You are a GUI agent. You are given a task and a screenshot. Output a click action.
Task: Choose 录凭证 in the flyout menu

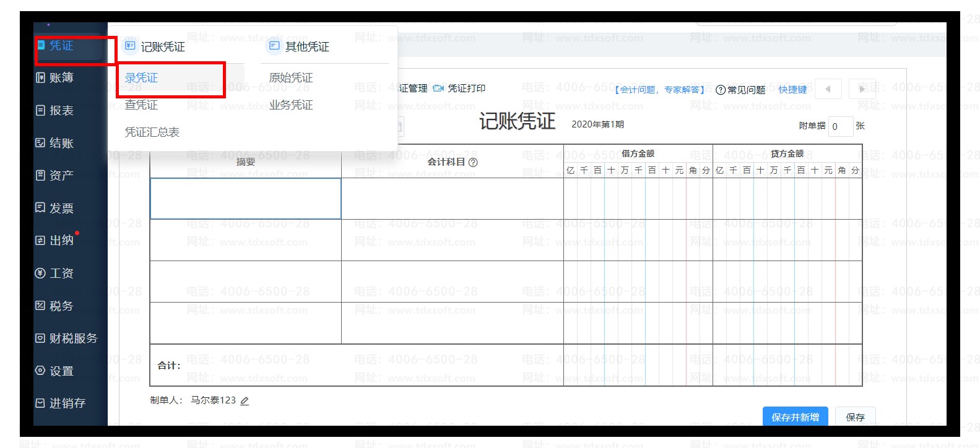pos(141,78)
